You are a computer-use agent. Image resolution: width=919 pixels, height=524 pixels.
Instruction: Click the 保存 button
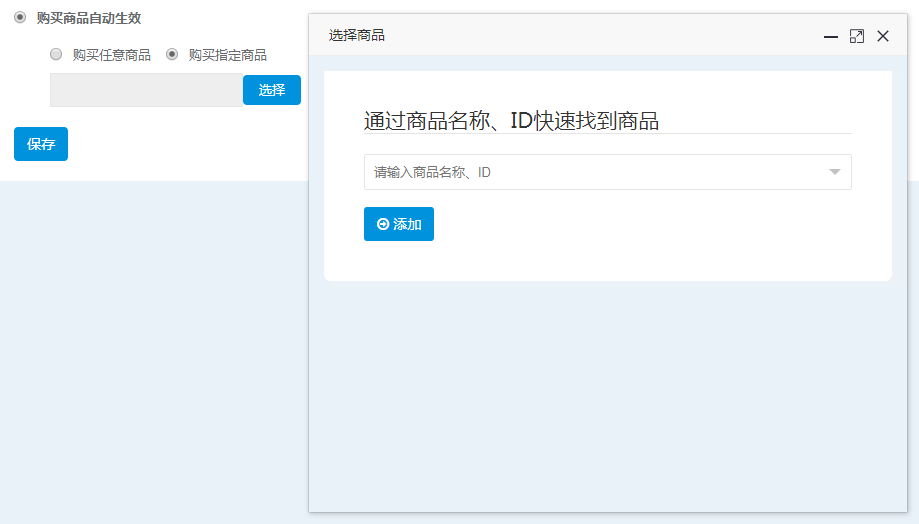(x=41, y=144)
